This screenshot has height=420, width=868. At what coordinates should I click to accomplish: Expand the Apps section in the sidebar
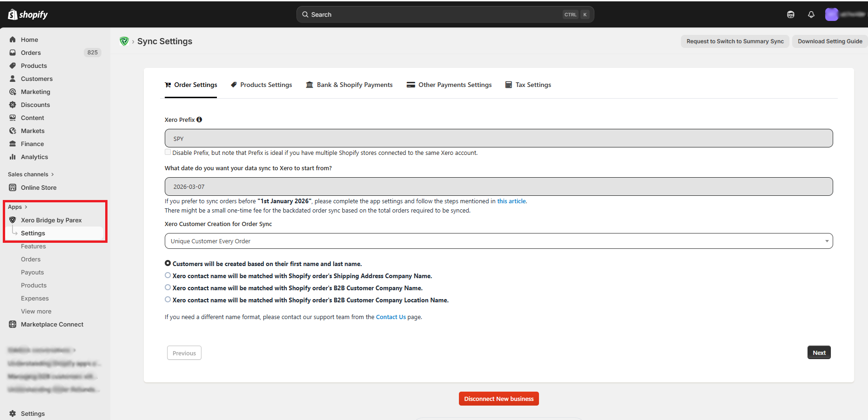click(18, 207)
